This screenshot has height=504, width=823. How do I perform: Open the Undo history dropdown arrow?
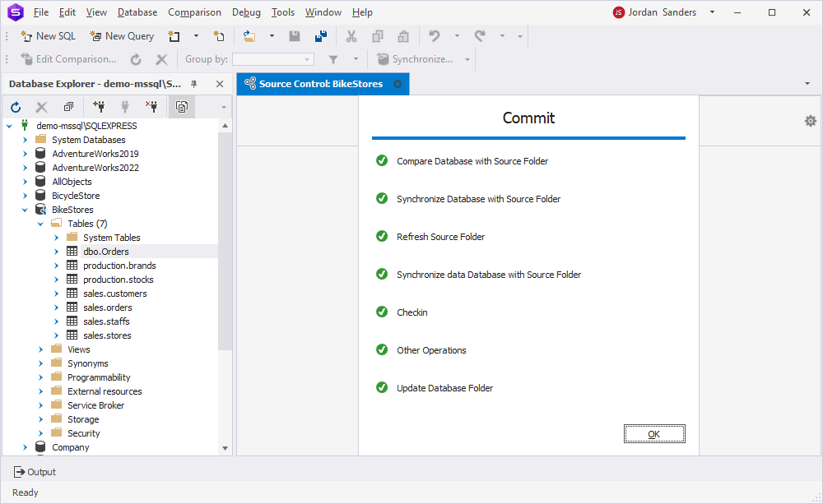457,36
